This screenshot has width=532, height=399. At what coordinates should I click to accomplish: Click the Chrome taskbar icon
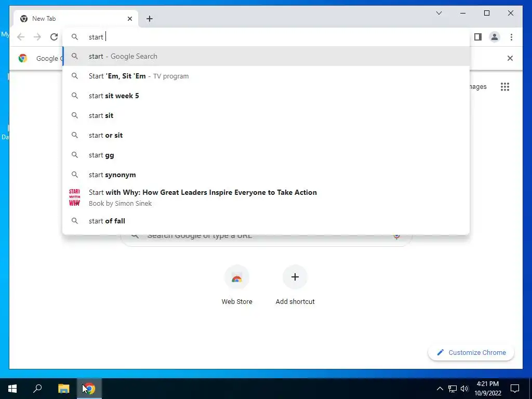click(x=89, y=389)
